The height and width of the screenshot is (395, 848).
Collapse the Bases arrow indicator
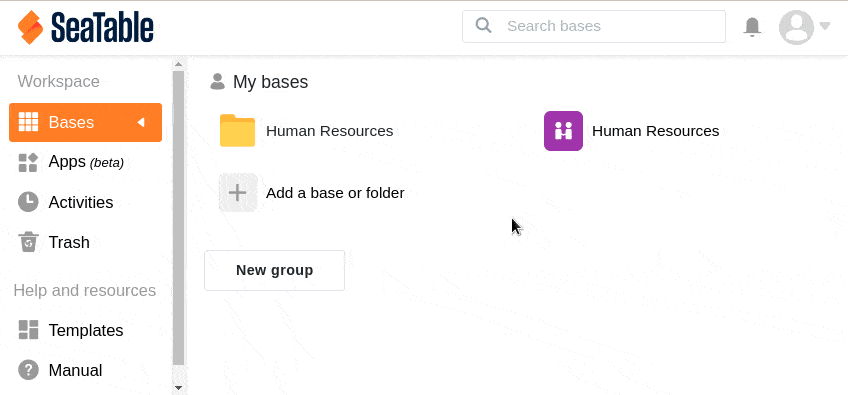coord(141,122)
